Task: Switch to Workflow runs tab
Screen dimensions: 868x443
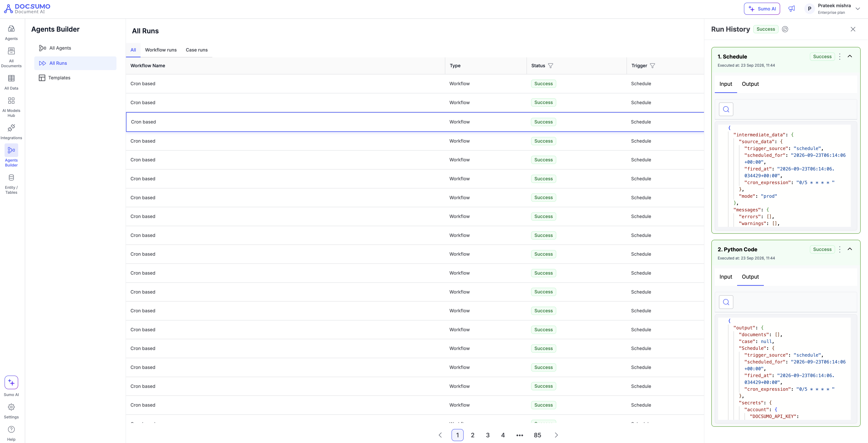Action: tap(161, 50)
